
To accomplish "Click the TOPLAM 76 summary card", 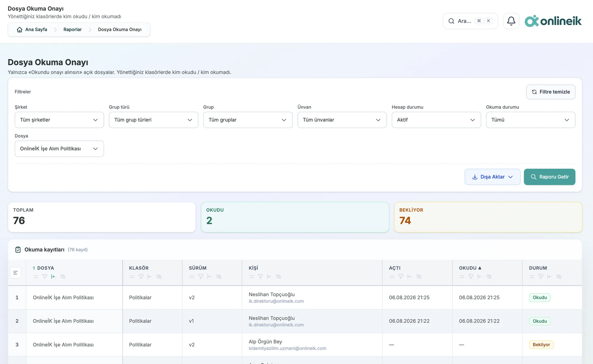I will (x=102, y=217).
